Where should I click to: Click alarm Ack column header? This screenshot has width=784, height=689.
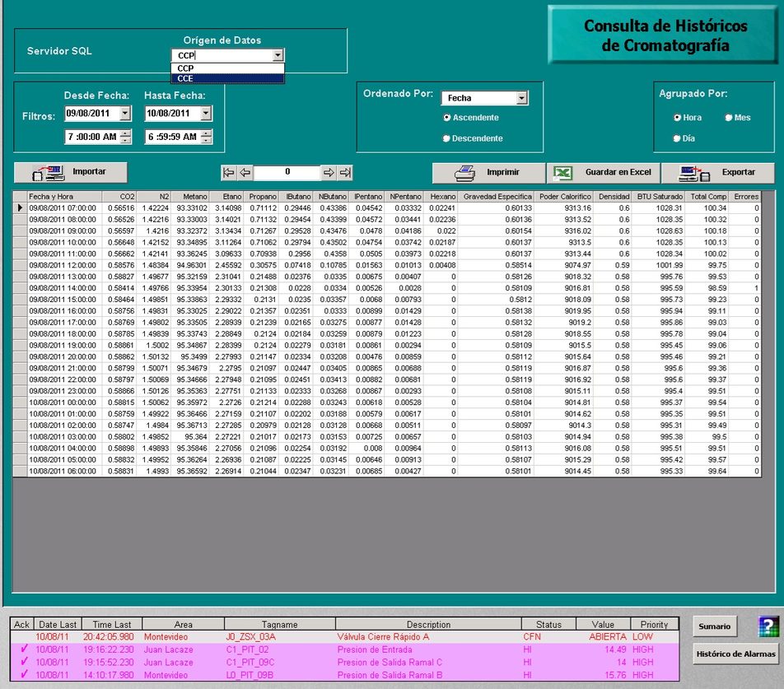tap(21, 624)
